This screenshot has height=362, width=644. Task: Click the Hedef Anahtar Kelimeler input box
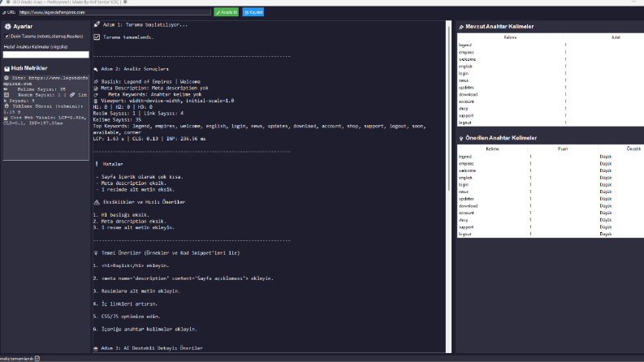[46, 54]
